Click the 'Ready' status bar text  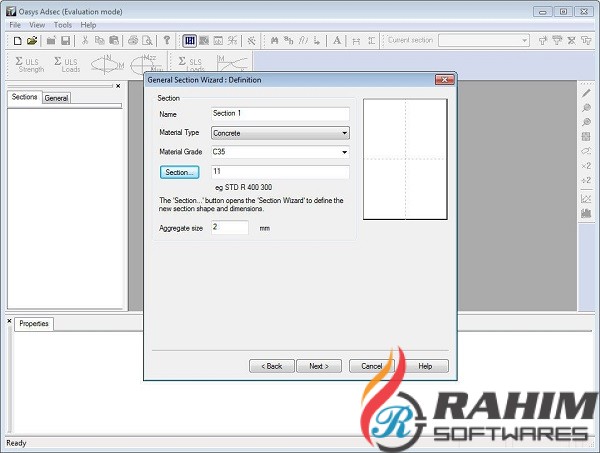16,443
